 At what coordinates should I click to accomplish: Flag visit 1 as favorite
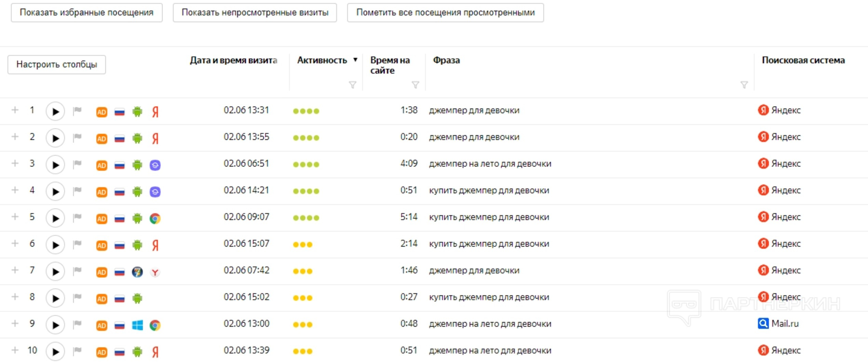[77, 111]
